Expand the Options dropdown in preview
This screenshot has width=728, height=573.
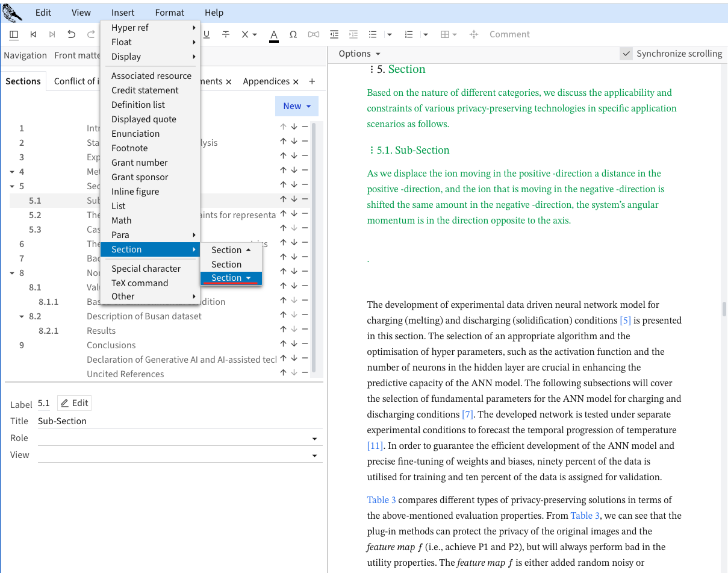[x=359, y=54]
